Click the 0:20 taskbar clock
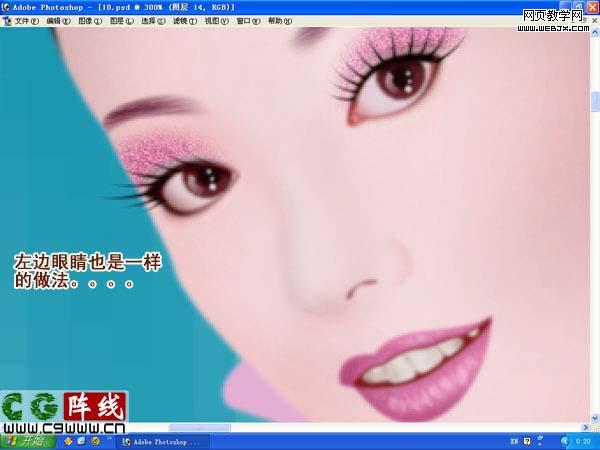 582,442
